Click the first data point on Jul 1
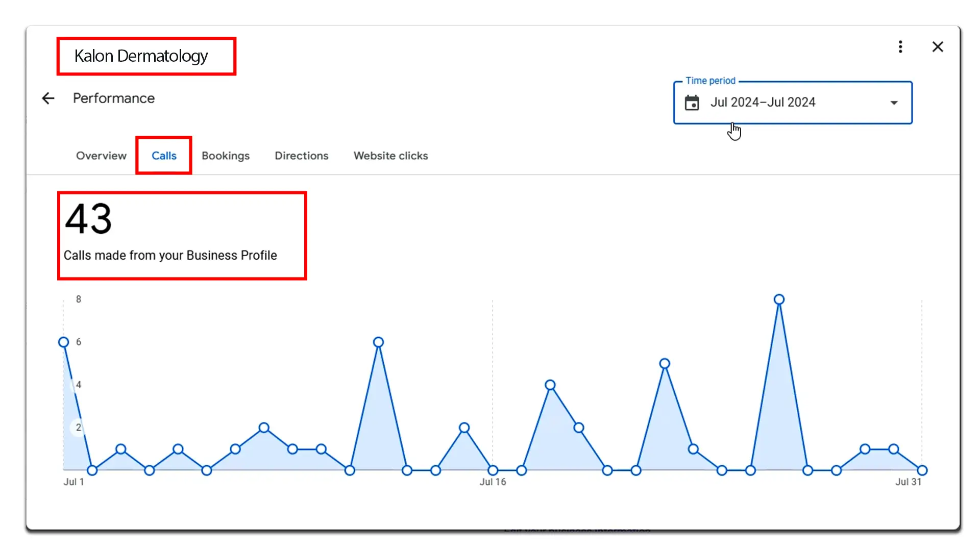Screen dimensions: 980x551 coord(64,342)
